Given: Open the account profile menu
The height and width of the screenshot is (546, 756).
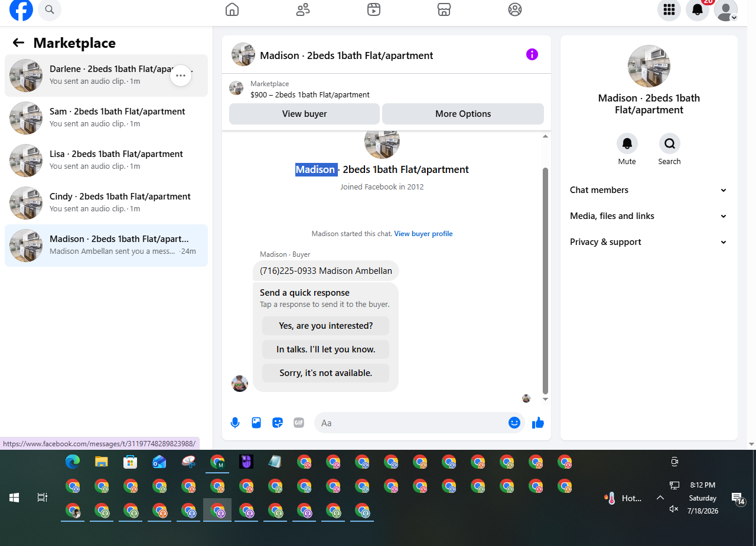Looking at the screenshot, I should (x=726, y=9).
